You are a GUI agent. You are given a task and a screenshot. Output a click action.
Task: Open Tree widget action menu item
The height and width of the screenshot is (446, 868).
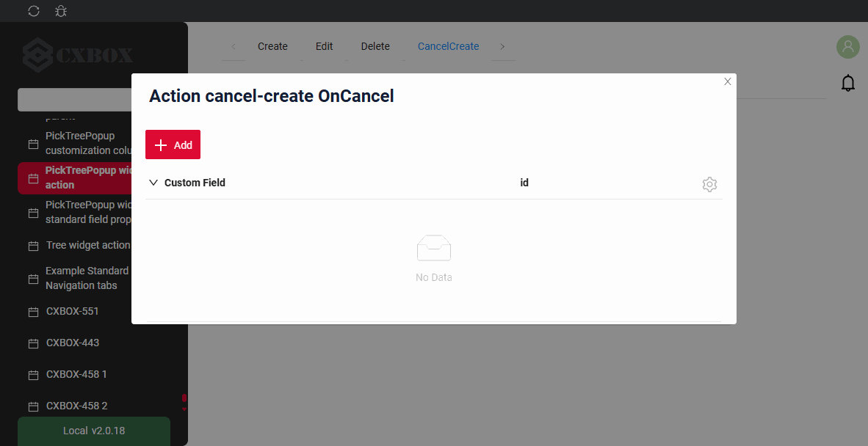tap(80, 246)
